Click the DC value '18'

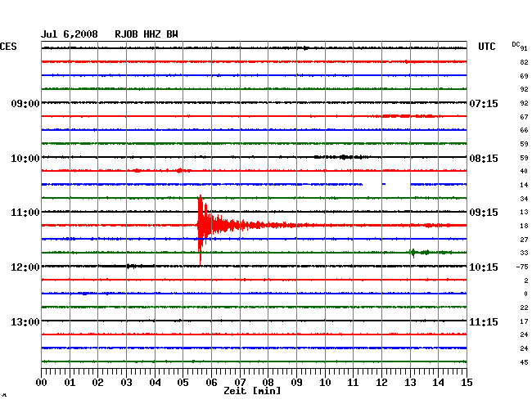point(524,226)
